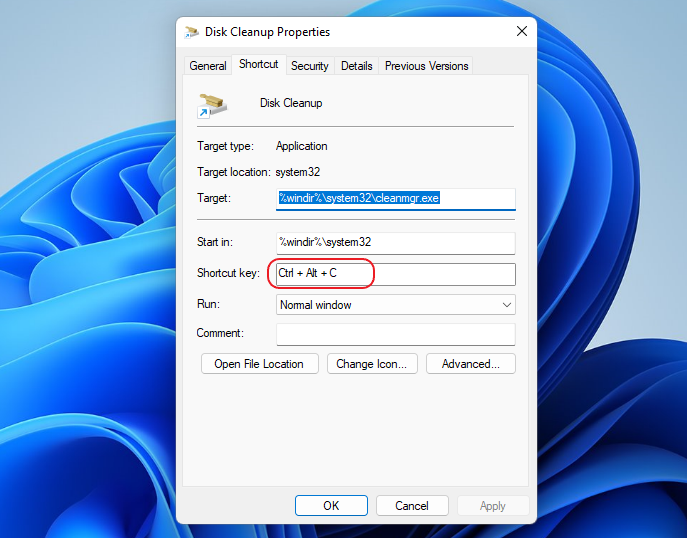Click the empty Comment field
The width and height of the screenshot is (687, 538).
click(396, 334)
